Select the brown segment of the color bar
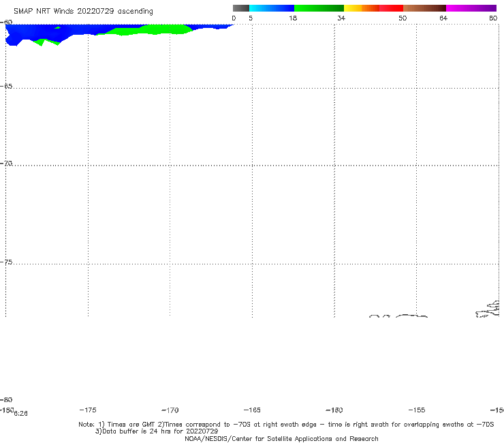 point(424,8)
